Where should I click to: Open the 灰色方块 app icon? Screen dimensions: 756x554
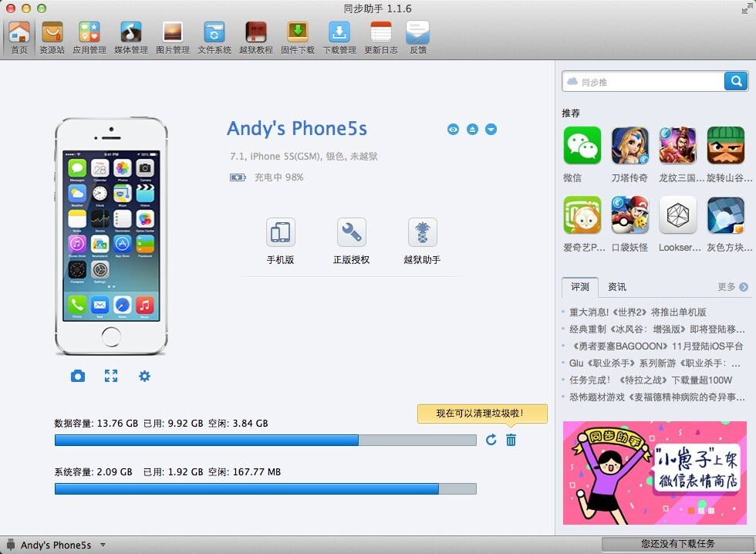(726, 215)
